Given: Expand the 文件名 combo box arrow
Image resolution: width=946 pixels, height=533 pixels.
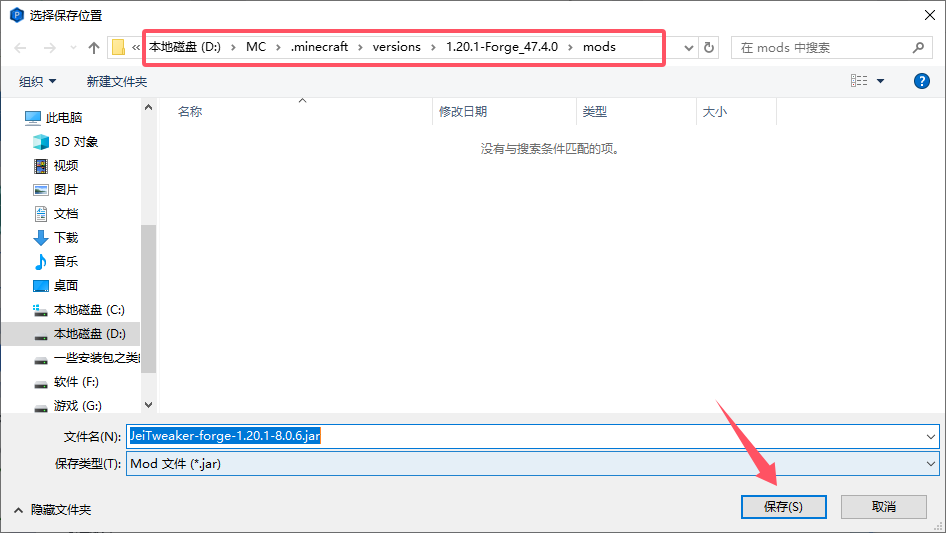Looking at the screenshot, I should click(931, 436).
